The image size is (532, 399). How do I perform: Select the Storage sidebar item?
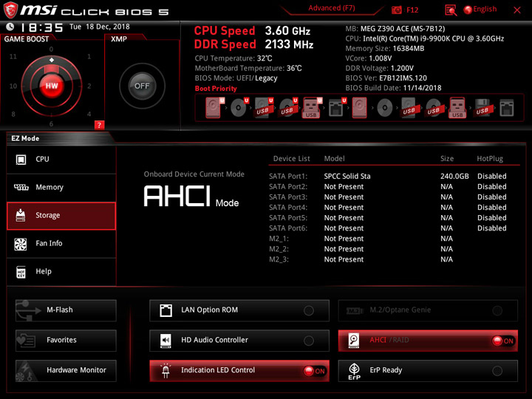click(61, 216)
